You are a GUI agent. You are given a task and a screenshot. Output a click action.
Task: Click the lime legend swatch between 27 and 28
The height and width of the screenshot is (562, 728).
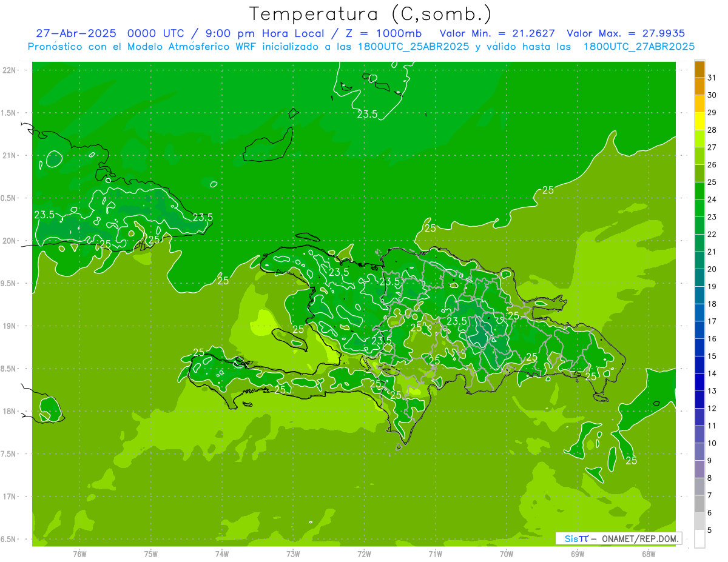click(699, 139)
